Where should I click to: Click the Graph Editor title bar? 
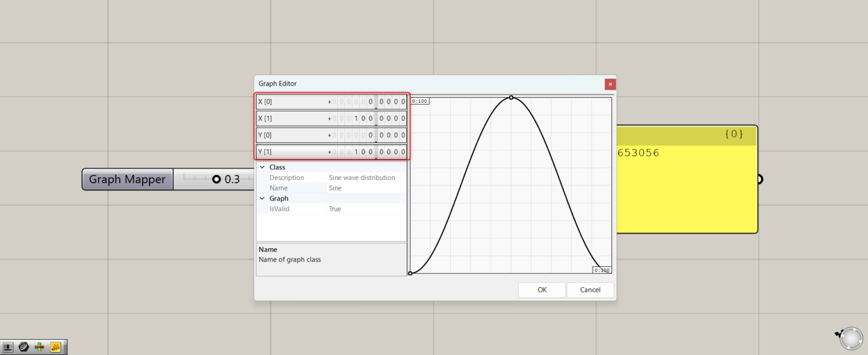(x=396, y=83)
